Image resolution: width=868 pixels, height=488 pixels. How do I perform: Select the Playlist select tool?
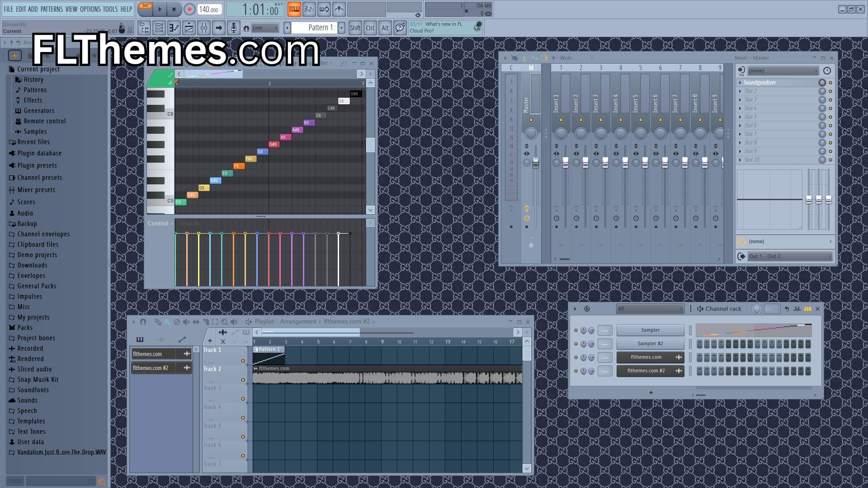[215, 322]
